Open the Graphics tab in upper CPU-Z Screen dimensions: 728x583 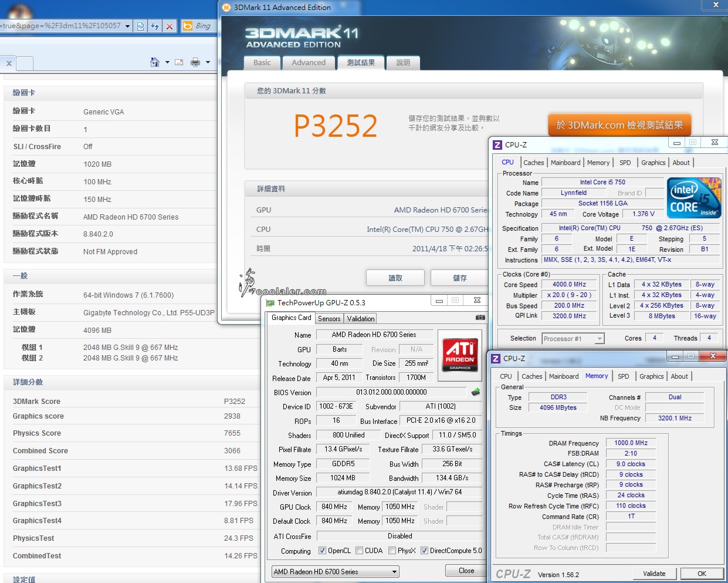pyautogui.click(x=653, y=163)
